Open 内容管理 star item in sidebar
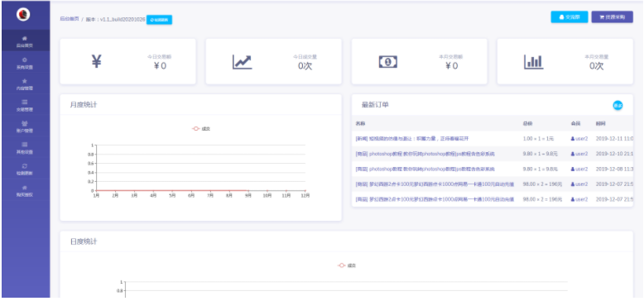The image size is (644, 301). click(25, 84)
